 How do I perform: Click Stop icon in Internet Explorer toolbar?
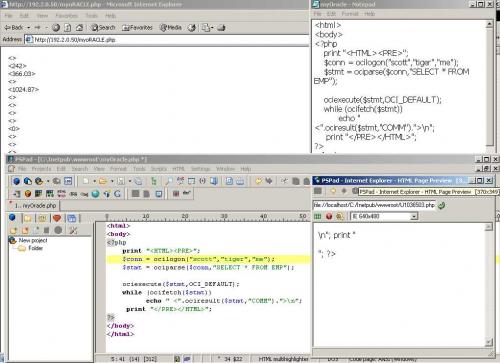[56, 28]
